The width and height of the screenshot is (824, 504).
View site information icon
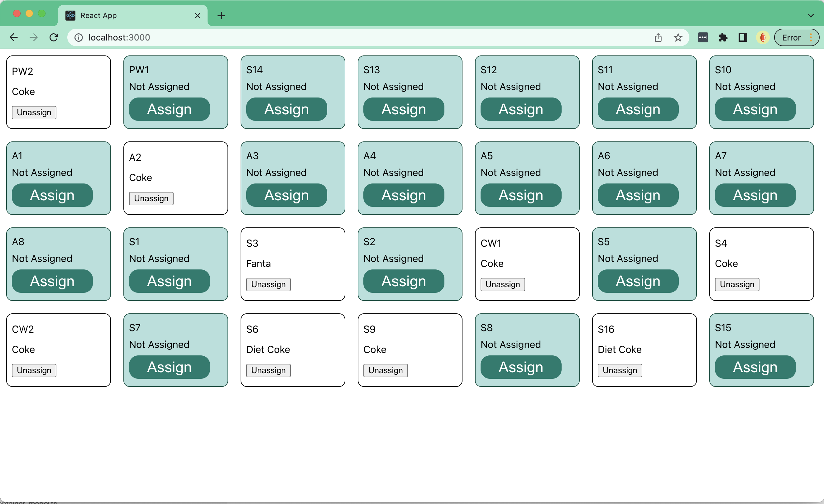pyautogui.click(x=79, y=37)
